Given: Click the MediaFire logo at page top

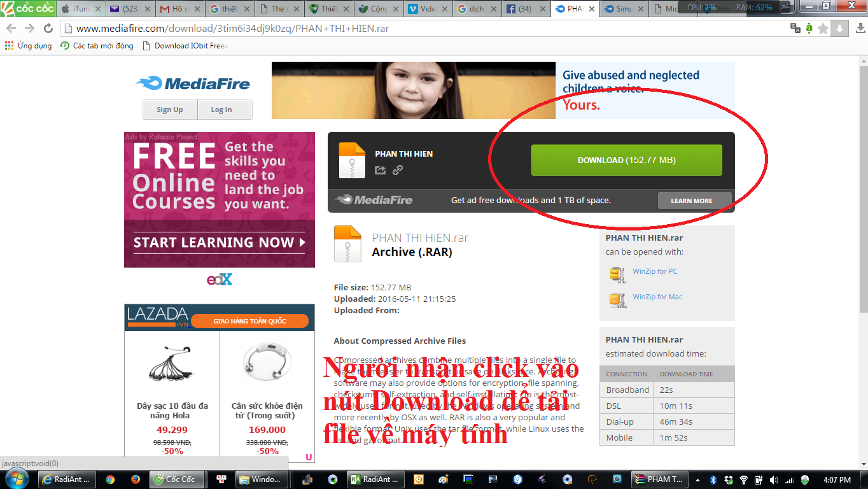Looking at the screenshot, I should pos(193,83).
